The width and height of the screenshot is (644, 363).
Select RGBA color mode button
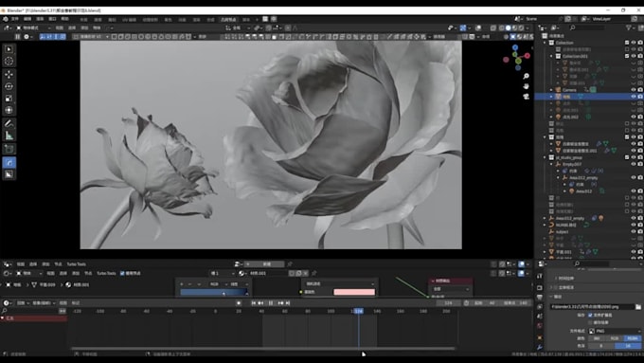click(632, 338)
